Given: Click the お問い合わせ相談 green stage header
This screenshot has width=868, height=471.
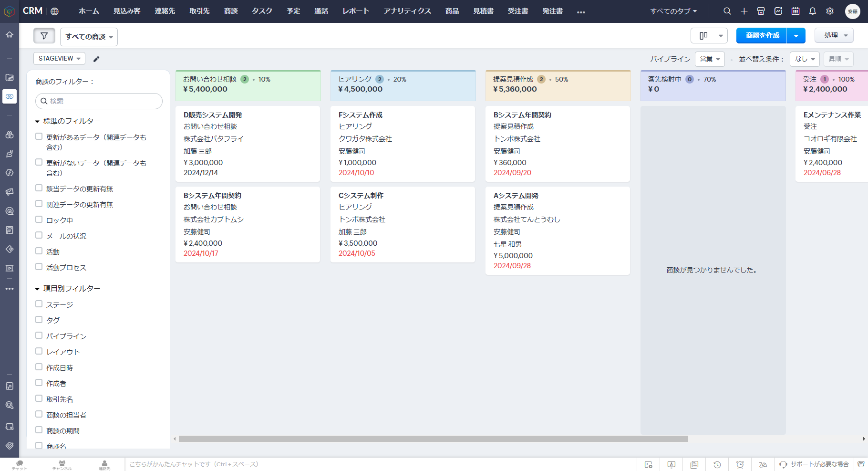Looking at the screenshot, I should click(248, 85).
